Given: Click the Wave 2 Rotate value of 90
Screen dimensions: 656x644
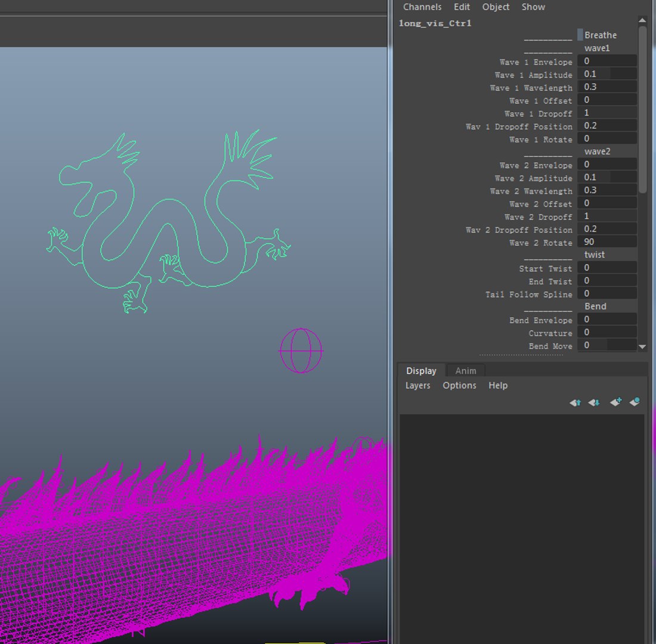Looking at the screenshot, I should pos(607,242).
